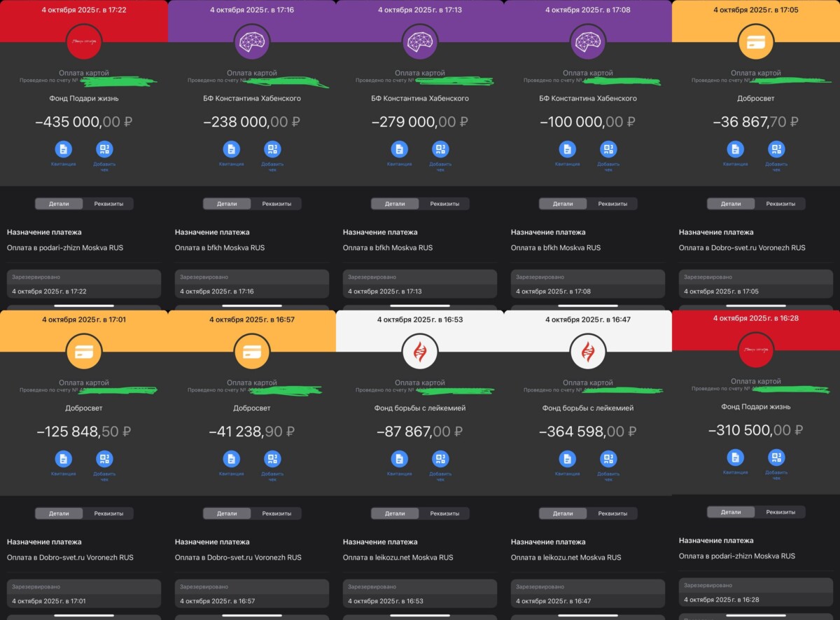Tap the Зарезервировано field dated 17:13
840x620 pixels.
tap(420, 284)
